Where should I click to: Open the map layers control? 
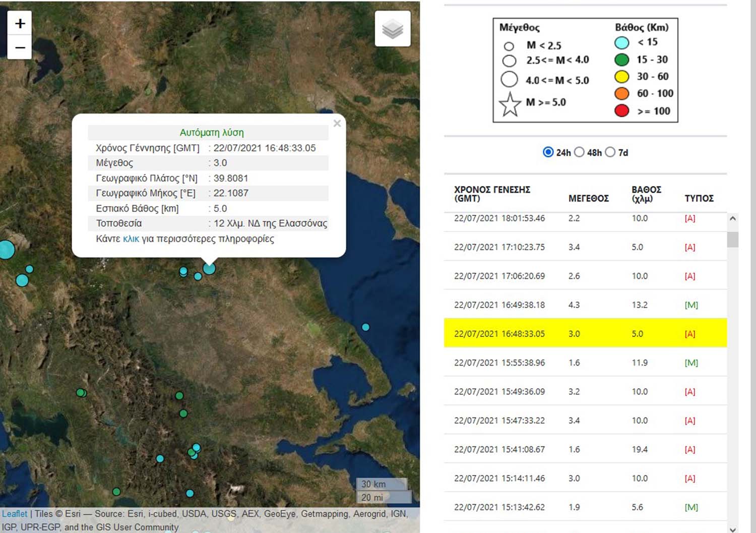click(x=392, y=29)
